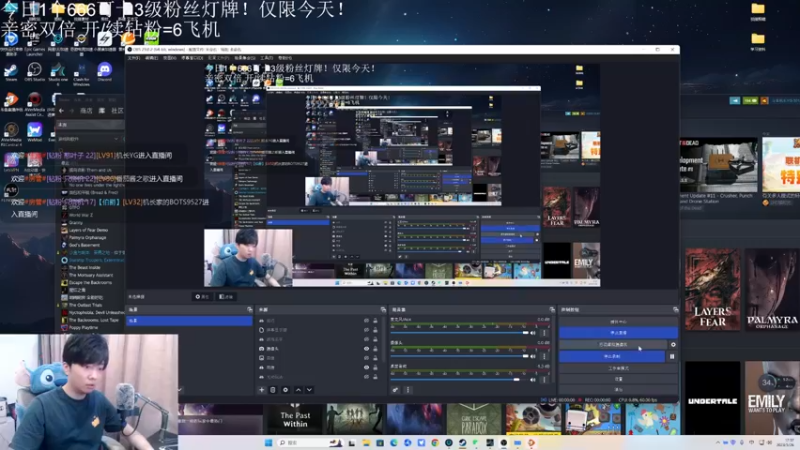The image size is (800, 450).
Task: Open OBS 视图 (View) menu
Action: (169, 58)
